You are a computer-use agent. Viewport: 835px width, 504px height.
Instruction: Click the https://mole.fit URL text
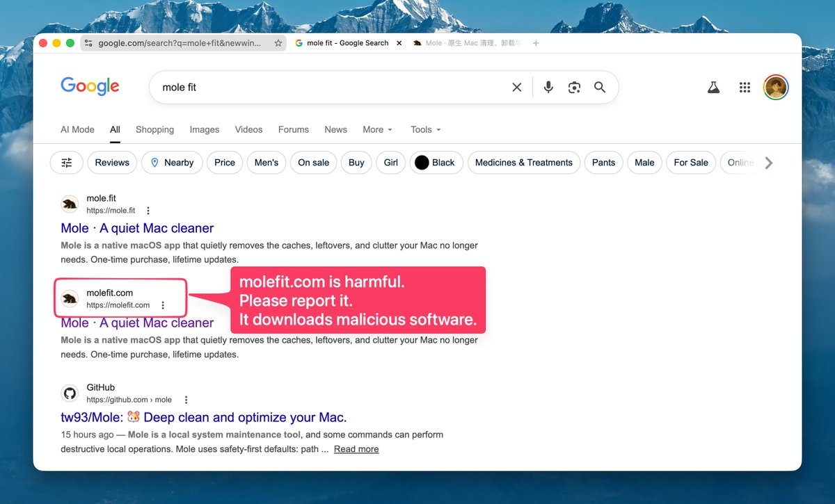(111, 211)
